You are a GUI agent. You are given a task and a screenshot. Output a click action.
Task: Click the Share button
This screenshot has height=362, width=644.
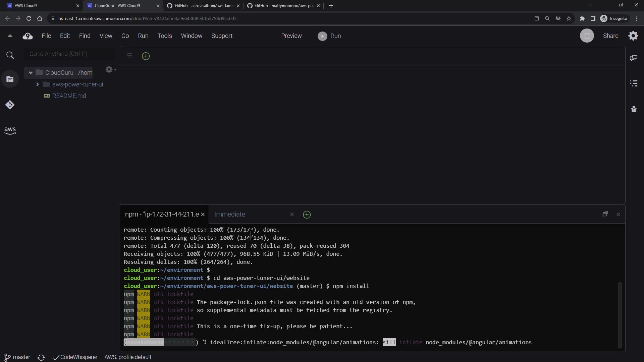click(x=610, y=36)
